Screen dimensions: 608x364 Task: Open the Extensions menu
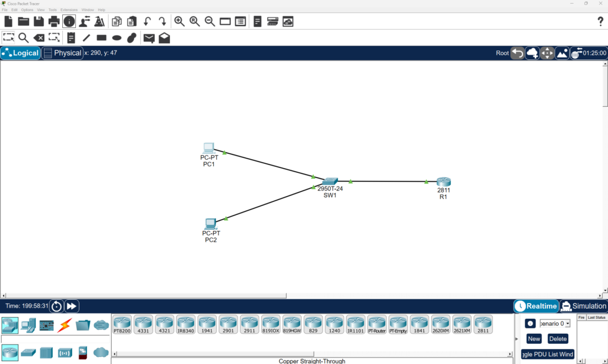pyautogui.click(x=69, y=10)
